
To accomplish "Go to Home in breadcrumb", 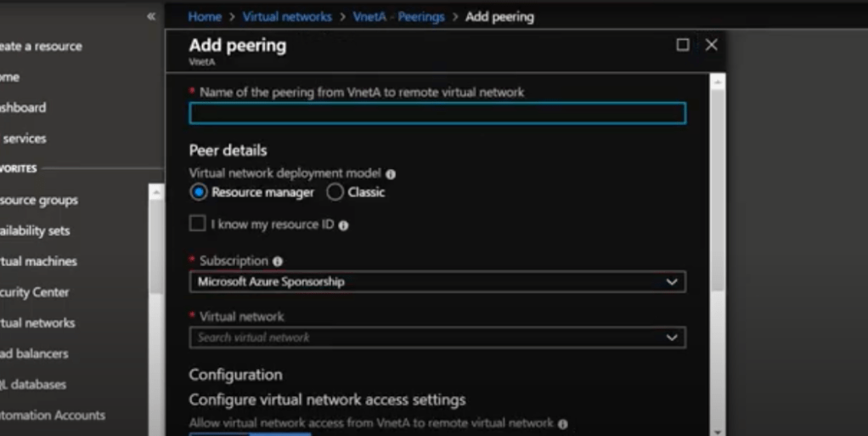I will pyautogui.click(x=205, y=16).
